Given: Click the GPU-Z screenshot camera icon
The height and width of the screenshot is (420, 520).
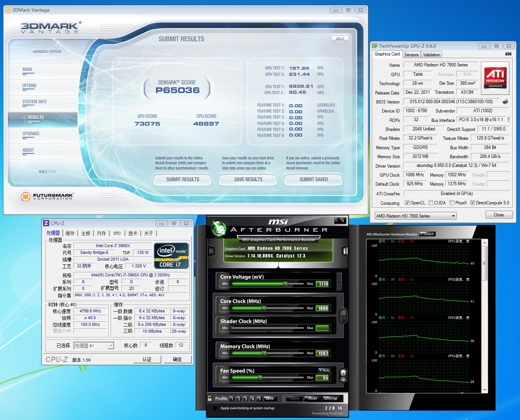Looking at the screenshot, I should click(508, 54).
